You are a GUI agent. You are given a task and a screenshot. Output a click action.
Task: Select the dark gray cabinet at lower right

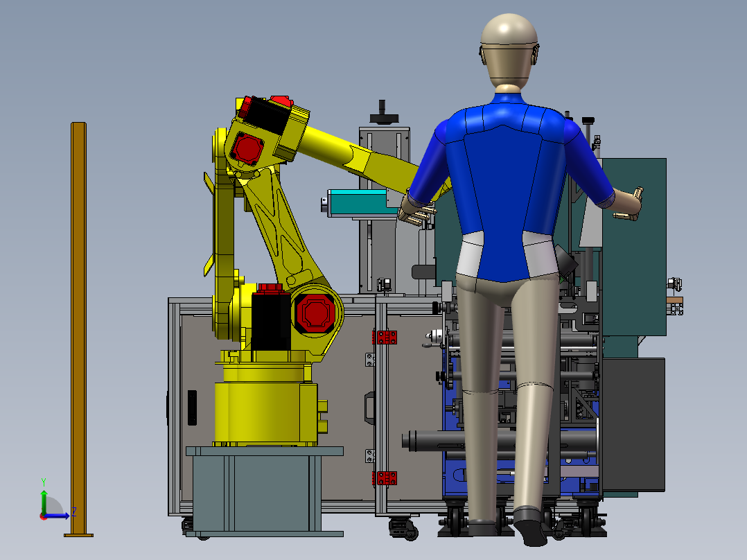[x=633, y=424]
